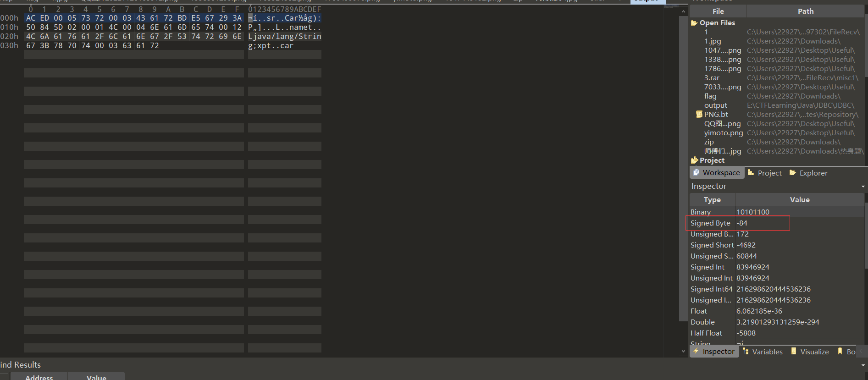868x380 pixels.
Task: Click the Project folder icon in Workspace tree
Action: [x=694, y=160]
